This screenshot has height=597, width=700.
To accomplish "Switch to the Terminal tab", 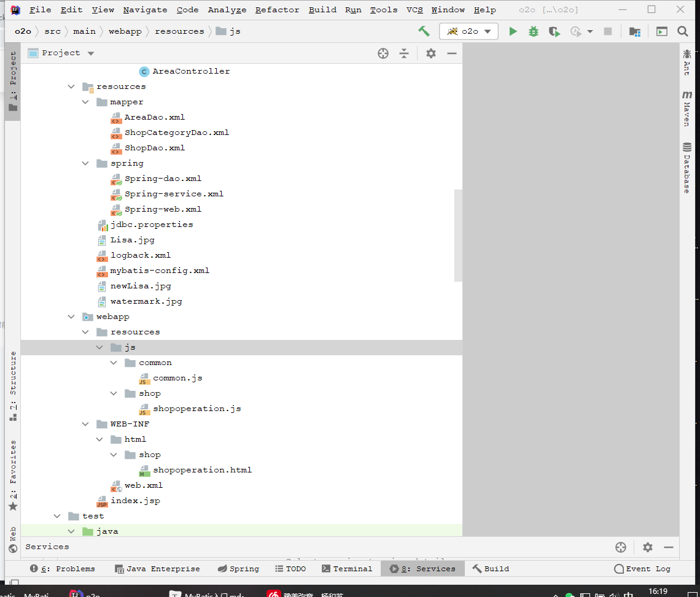I will (347, 568).
